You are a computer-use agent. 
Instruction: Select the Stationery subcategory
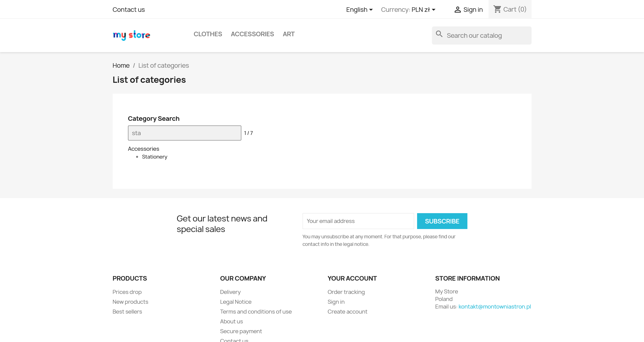(154, 157)
